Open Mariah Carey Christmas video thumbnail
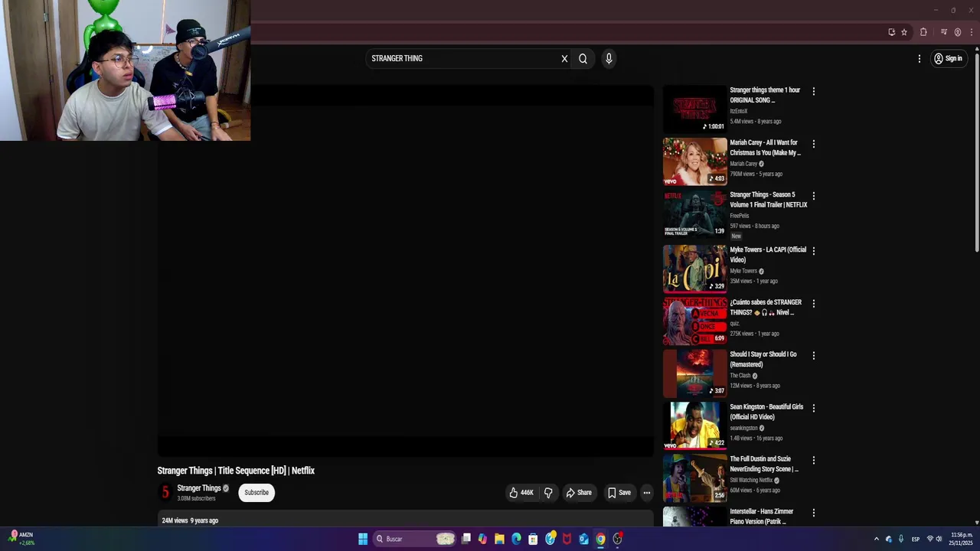 click(694, 161)
